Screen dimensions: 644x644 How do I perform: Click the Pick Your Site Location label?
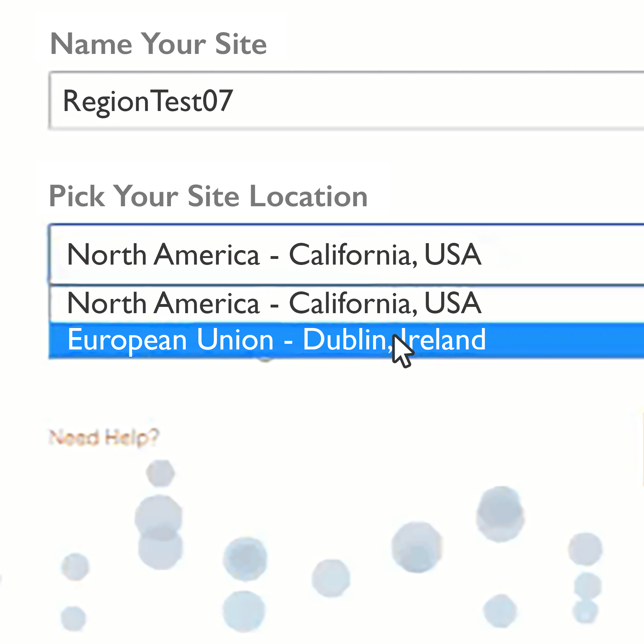[x=208, y=196]
